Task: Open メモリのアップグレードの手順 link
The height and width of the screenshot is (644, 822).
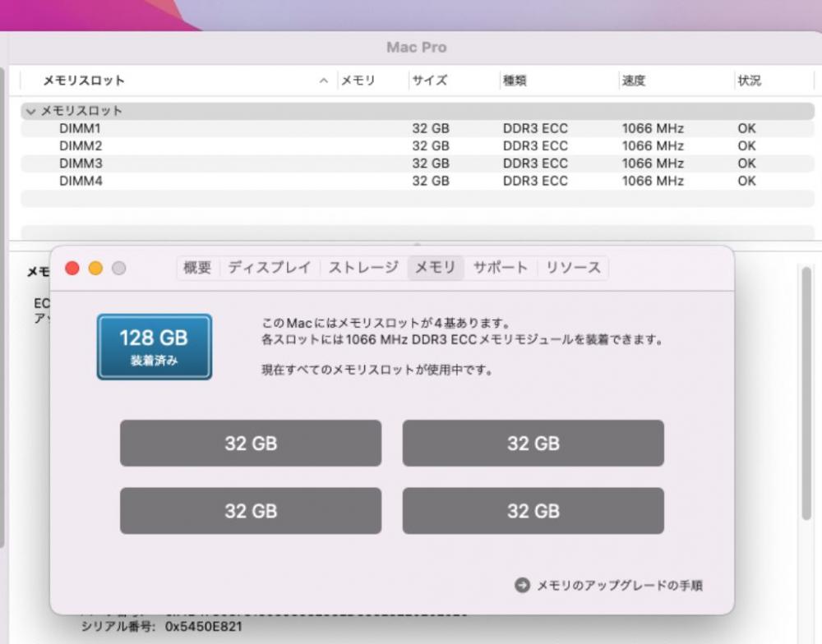Action: 619,586
